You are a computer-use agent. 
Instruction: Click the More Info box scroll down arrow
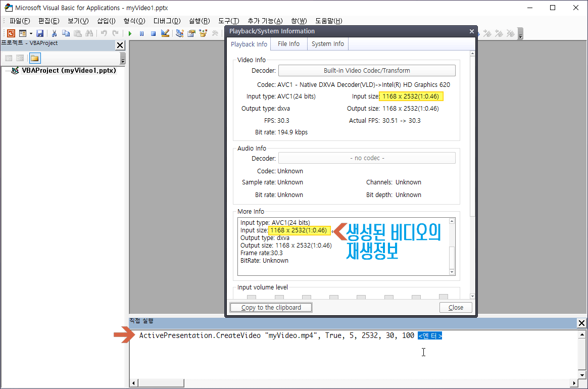click(x=452, y=272)
